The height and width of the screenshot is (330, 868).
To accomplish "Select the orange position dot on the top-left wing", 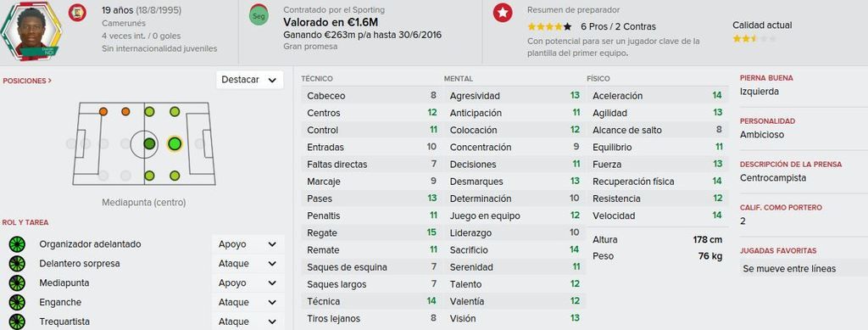I will [x=103, y=111].
